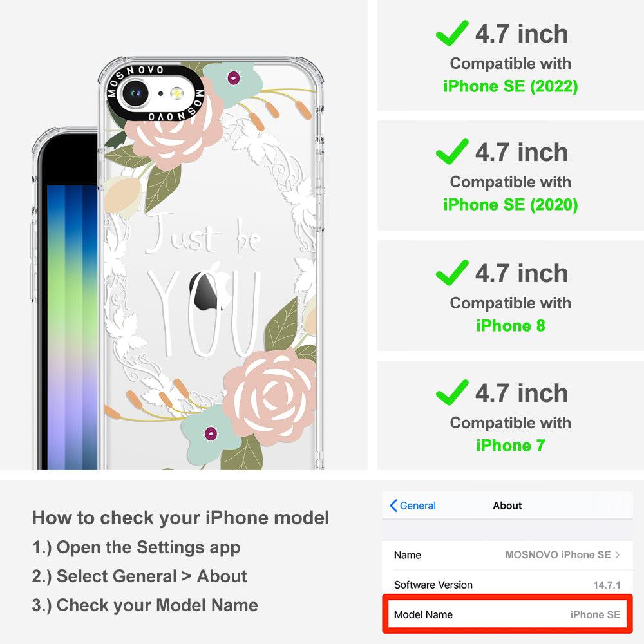Click the iPhone 8 green label
The height and width of the screenshot is (644, 644).
point(511,326)
